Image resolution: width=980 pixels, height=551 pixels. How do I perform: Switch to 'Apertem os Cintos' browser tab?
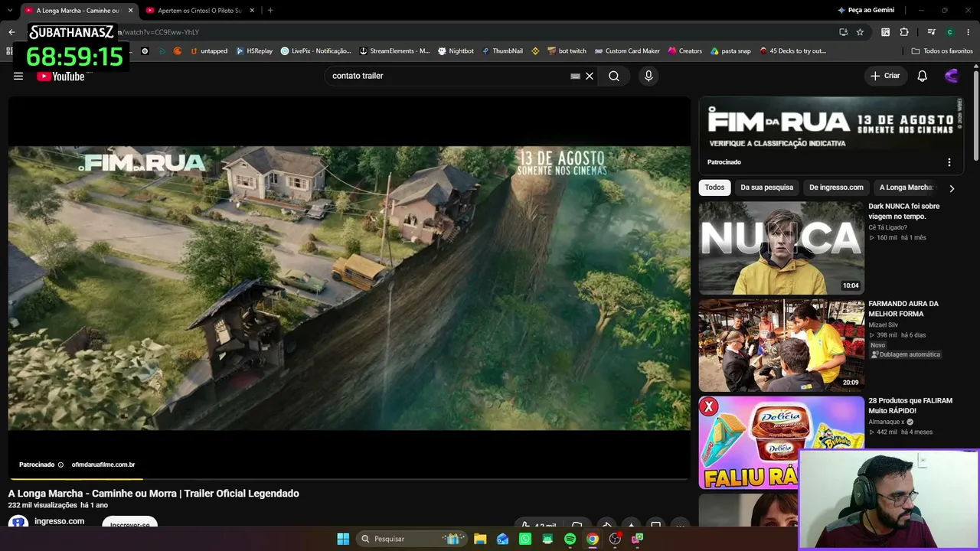pyautogui.click(x=199, y=10)
